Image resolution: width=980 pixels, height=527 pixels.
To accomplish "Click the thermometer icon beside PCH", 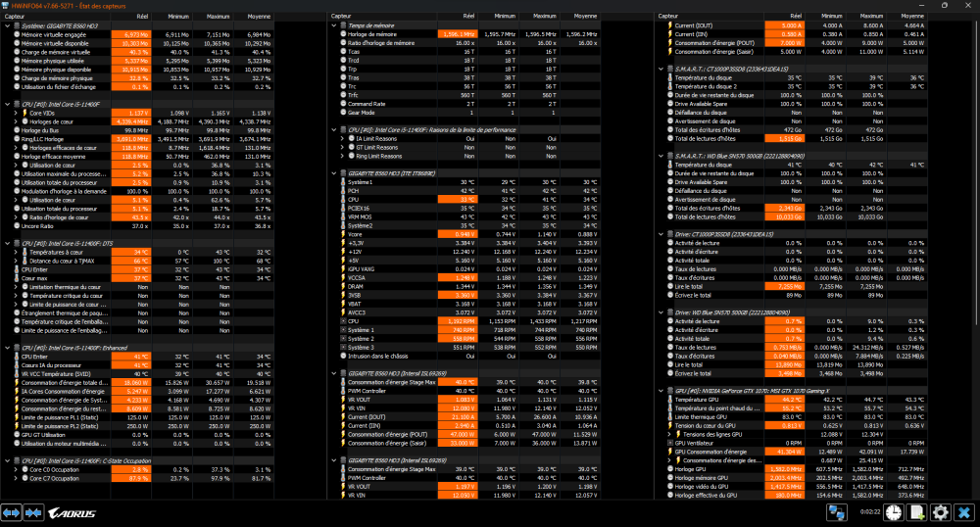I will pyautogui.click(x=343, y=190).
